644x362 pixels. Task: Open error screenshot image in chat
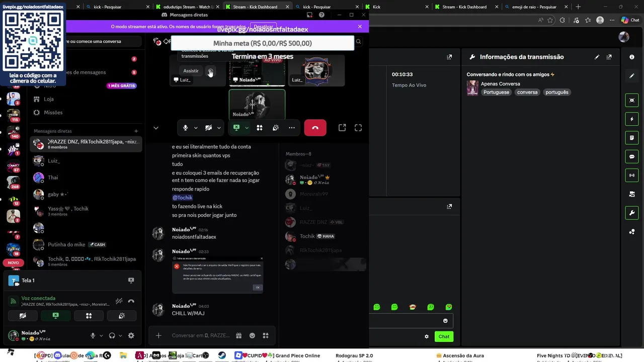click(217, 274)
